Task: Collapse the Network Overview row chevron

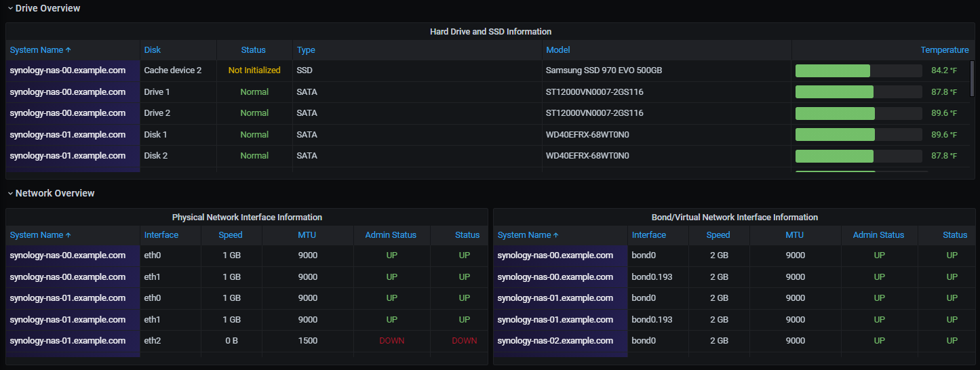Action: 10,193
